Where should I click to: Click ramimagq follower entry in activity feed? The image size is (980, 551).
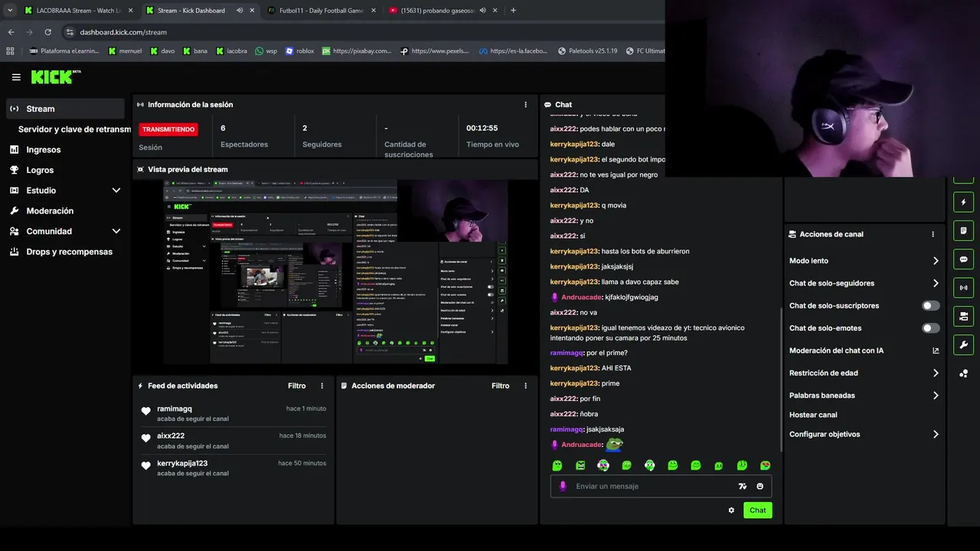[234, 413]
